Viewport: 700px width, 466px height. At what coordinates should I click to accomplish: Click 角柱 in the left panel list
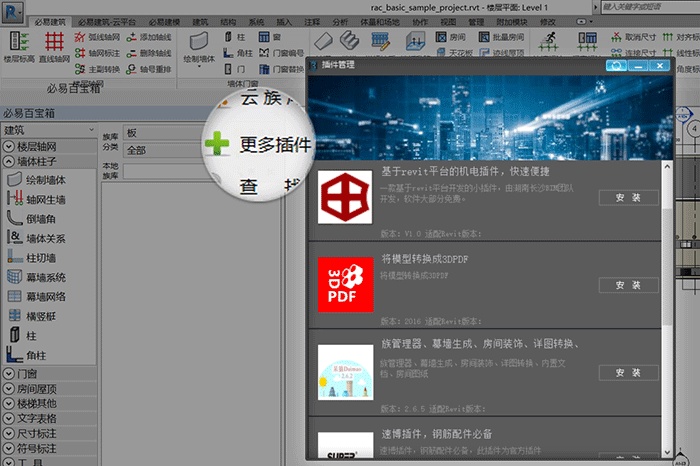pyautogui.click(x=27, y=355)
